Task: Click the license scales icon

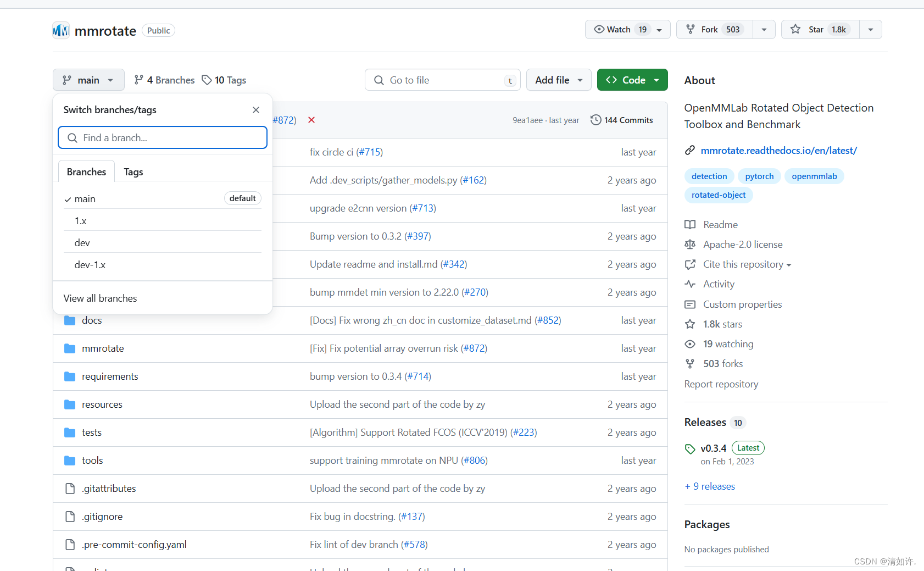Action: coord(690,245)
